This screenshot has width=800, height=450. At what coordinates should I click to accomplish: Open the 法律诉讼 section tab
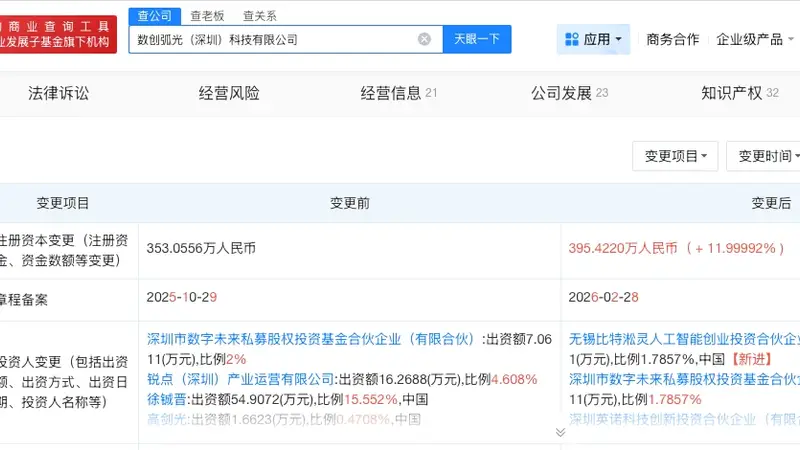pyautogui.click(x=59, y=93)
